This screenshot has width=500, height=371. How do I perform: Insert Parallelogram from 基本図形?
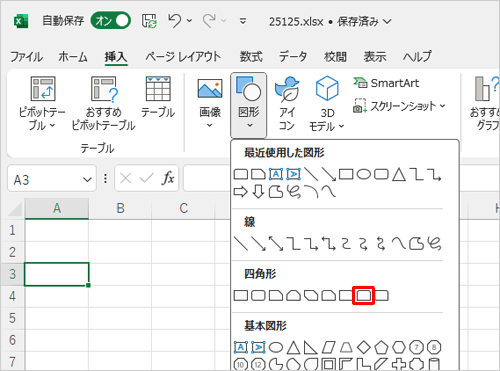[x=328, y=347]
